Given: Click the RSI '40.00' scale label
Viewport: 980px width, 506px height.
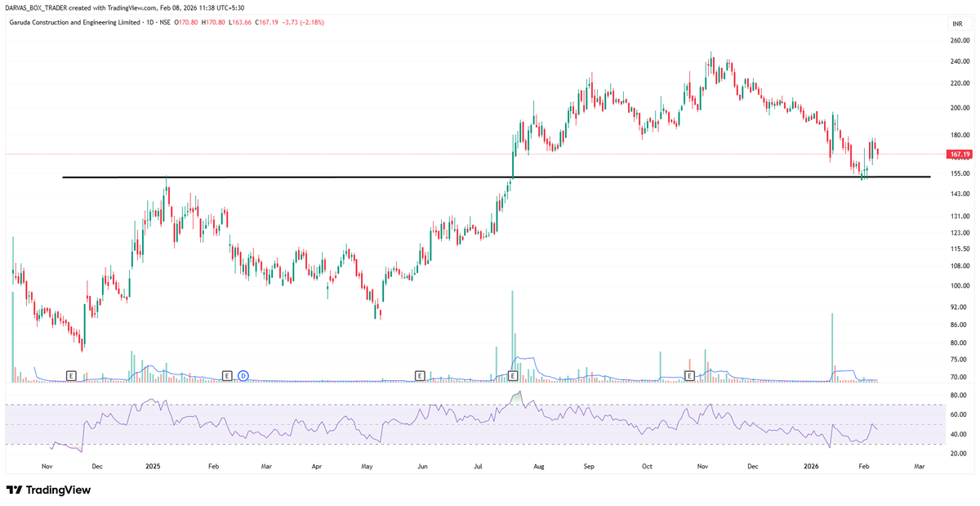Looking at the screenshot, I should tap(960, 434).
